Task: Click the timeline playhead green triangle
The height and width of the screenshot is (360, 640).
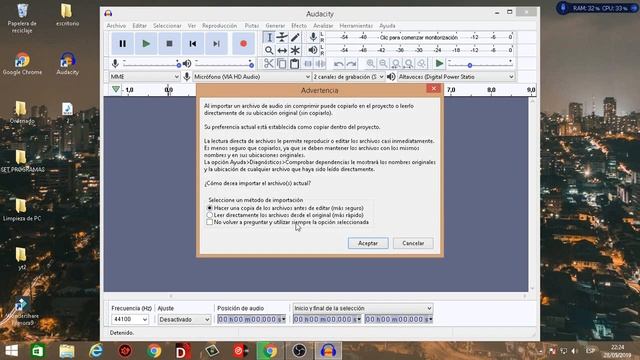Action: click(x=116, y=89)
